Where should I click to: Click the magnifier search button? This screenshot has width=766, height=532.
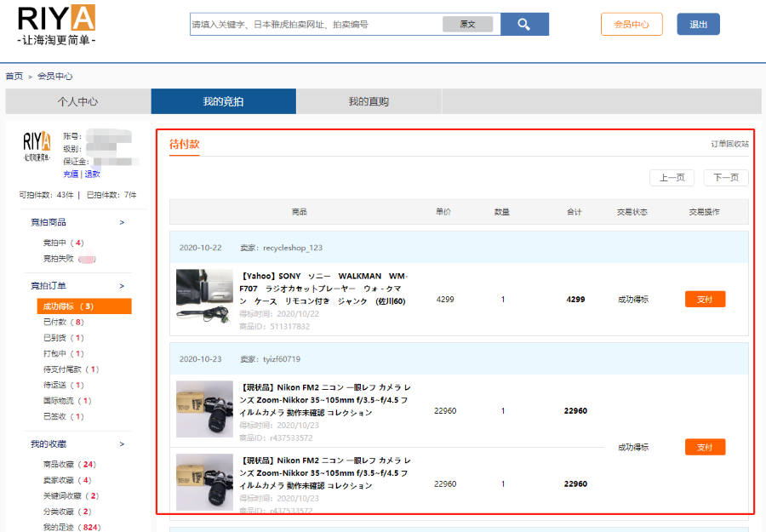click(x=524, y=24)
